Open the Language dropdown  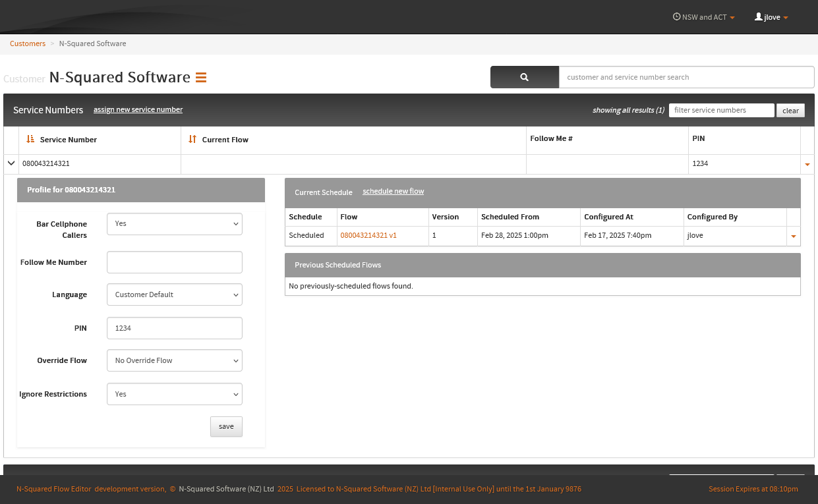tap(175, 294)
